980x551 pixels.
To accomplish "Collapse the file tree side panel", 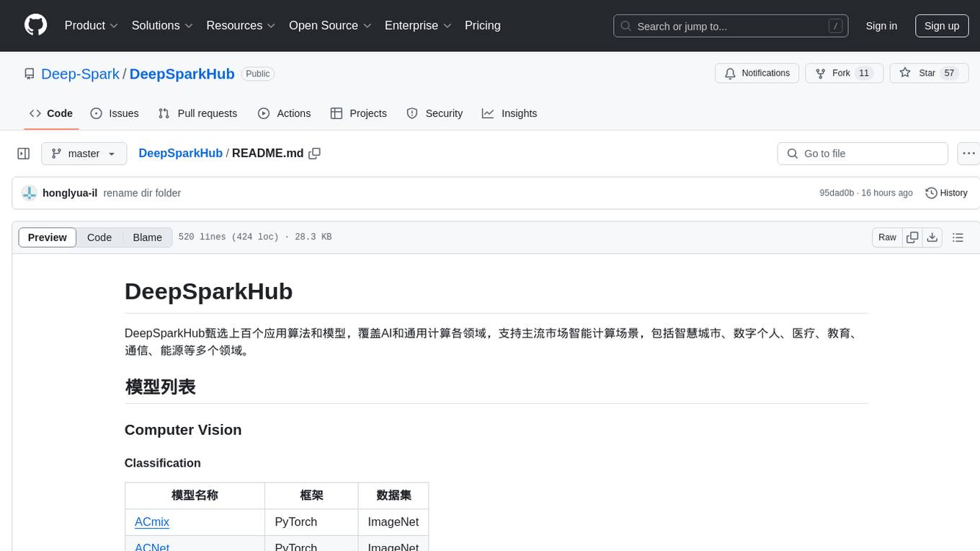I will (24, 154).
